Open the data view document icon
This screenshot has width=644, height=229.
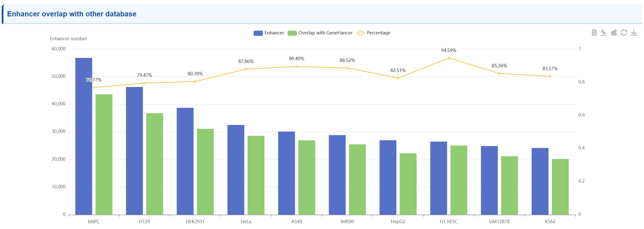point(594,32)
